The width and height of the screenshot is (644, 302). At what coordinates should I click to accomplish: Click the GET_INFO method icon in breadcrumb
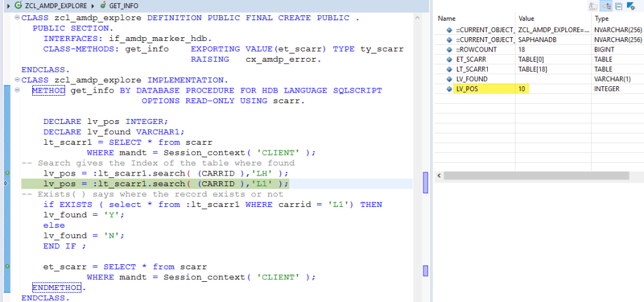click(x=103, y=5)
